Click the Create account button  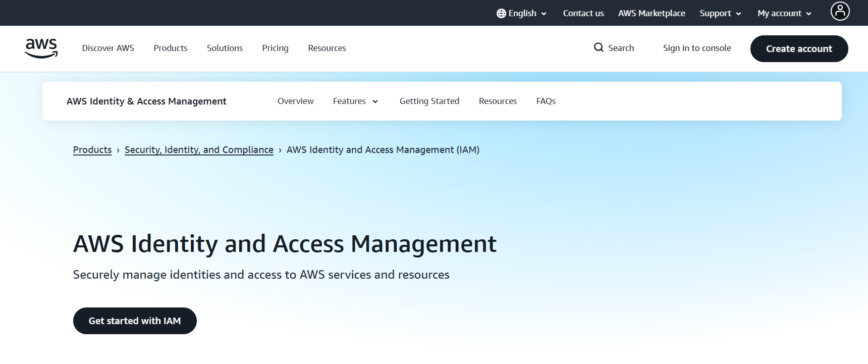[799, 48]
